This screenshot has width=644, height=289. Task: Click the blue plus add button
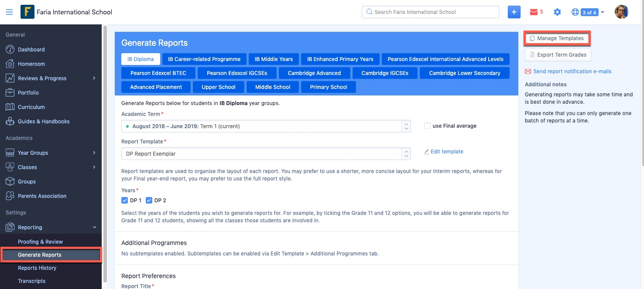[x=514, y=12]
